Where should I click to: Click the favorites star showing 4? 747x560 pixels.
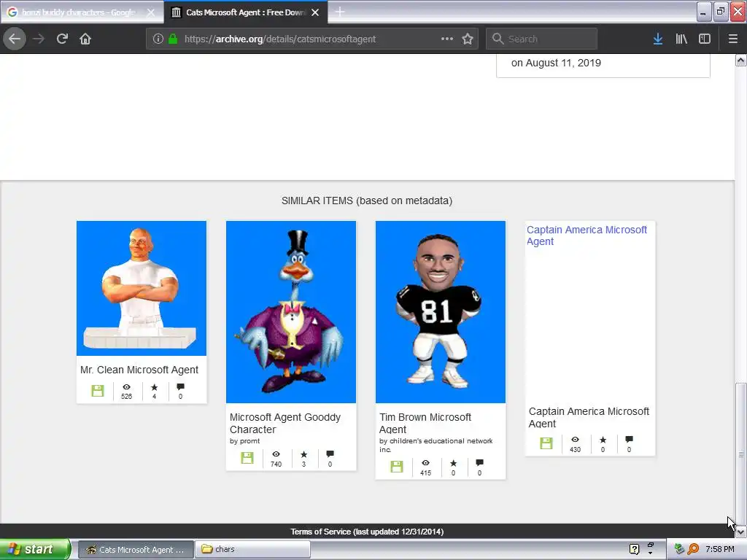[x=155, y=387]
